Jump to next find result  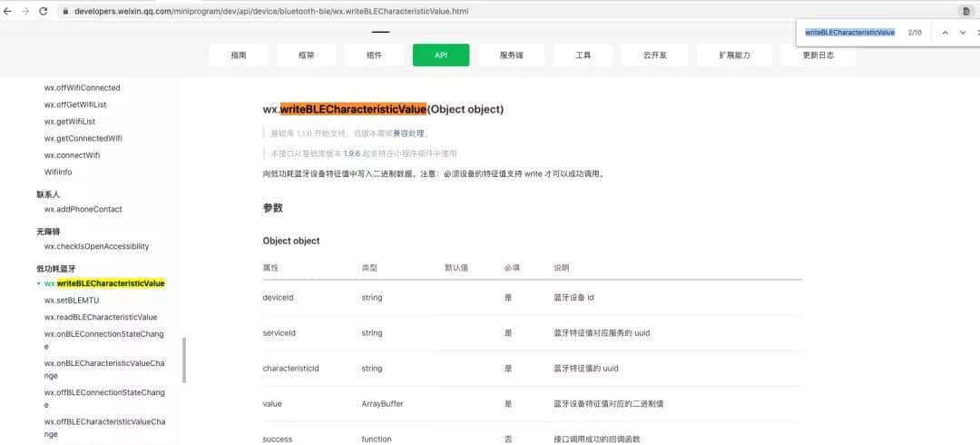963,33
